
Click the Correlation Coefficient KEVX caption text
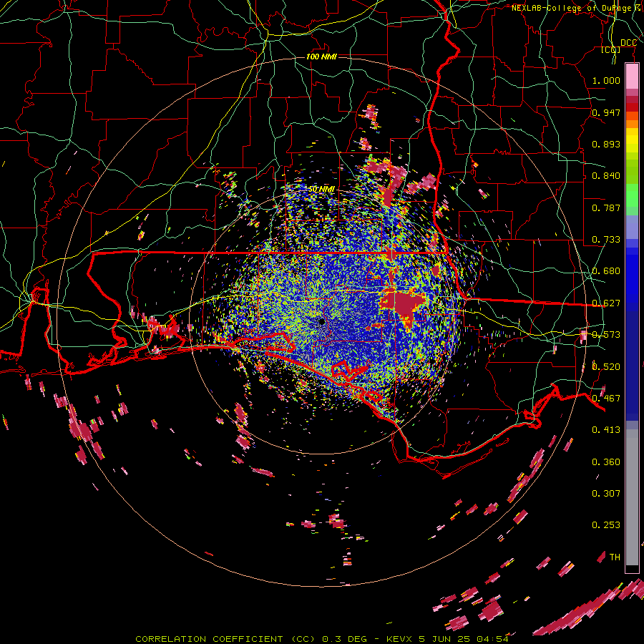point(322,639)
